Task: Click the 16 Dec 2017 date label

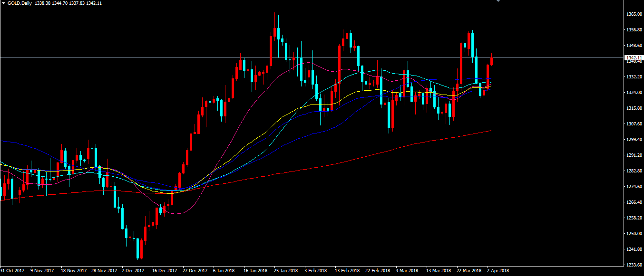Action: (x=165, y=271)
